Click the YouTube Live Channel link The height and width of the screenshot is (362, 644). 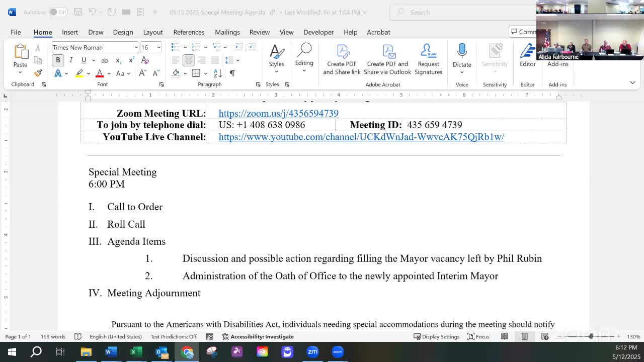tap(361, 137)
